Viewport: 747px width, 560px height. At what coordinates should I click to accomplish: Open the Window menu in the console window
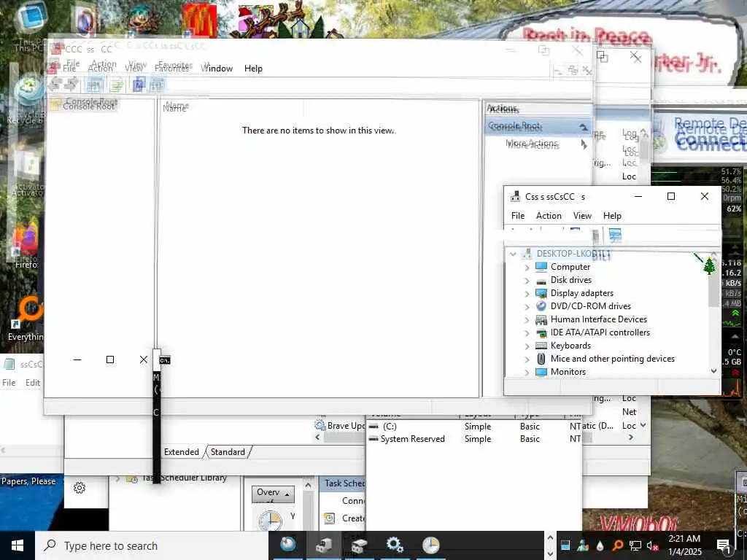coord(217,69)
